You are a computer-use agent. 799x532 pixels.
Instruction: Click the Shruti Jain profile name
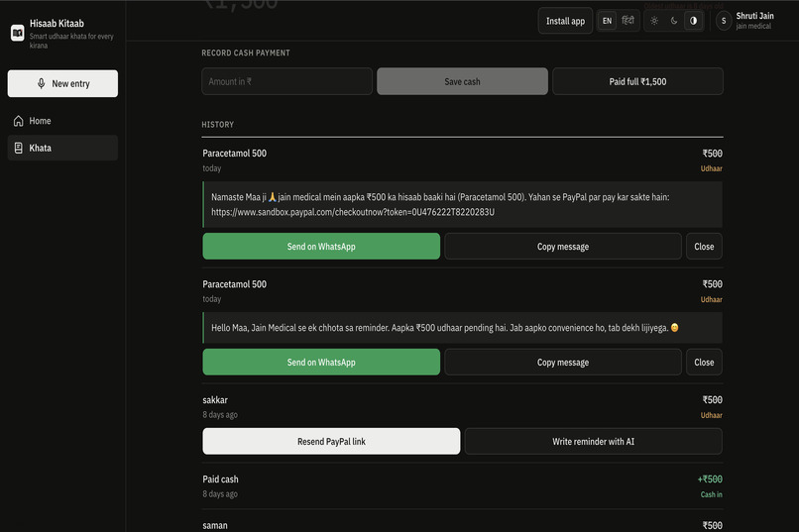[x=754, y=16]
